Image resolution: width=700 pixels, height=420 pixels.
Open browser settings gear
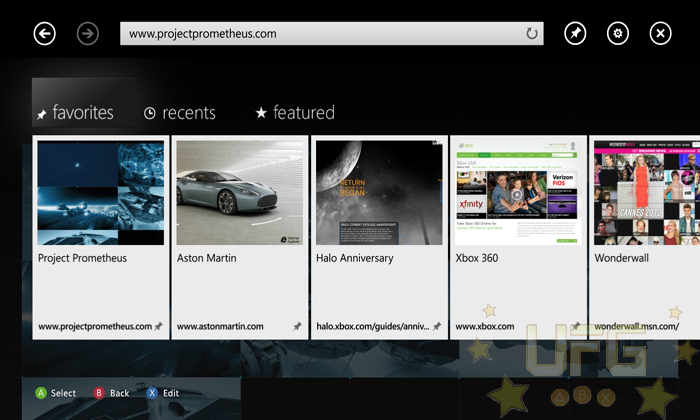point(618,33)
